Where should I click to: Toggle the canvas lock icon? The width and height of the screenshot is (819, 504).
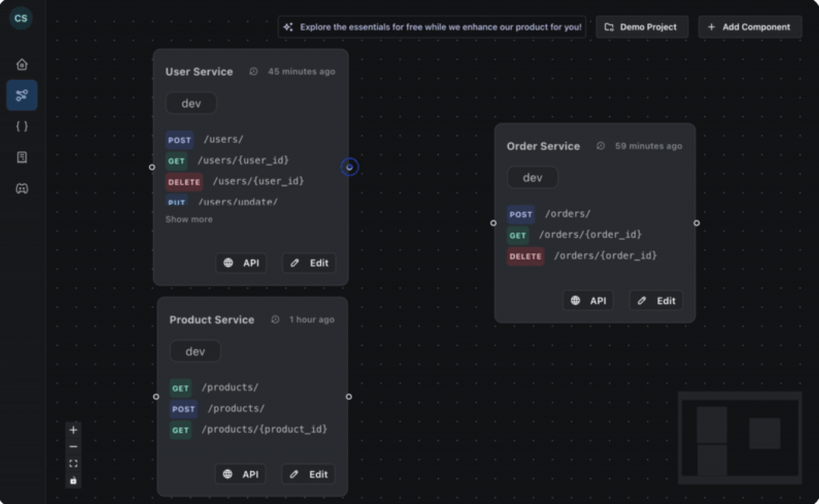[x=73, y=480]
